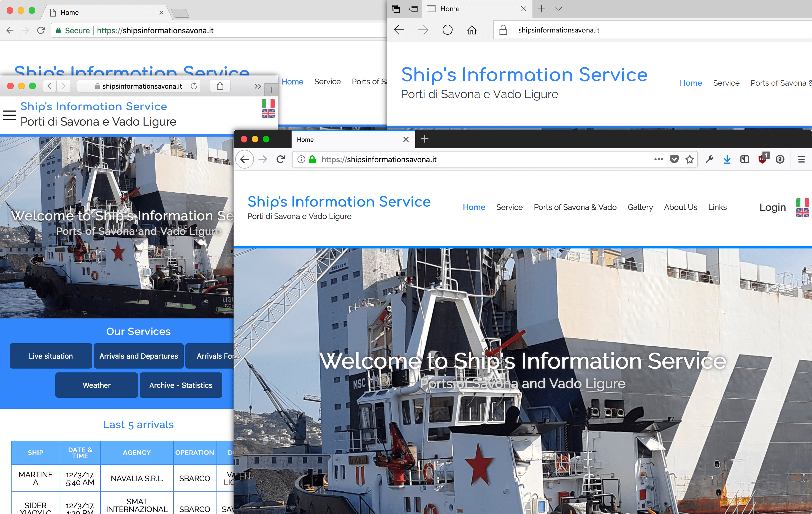
Task: Open the Safari share icon
Action: point(220,86)
